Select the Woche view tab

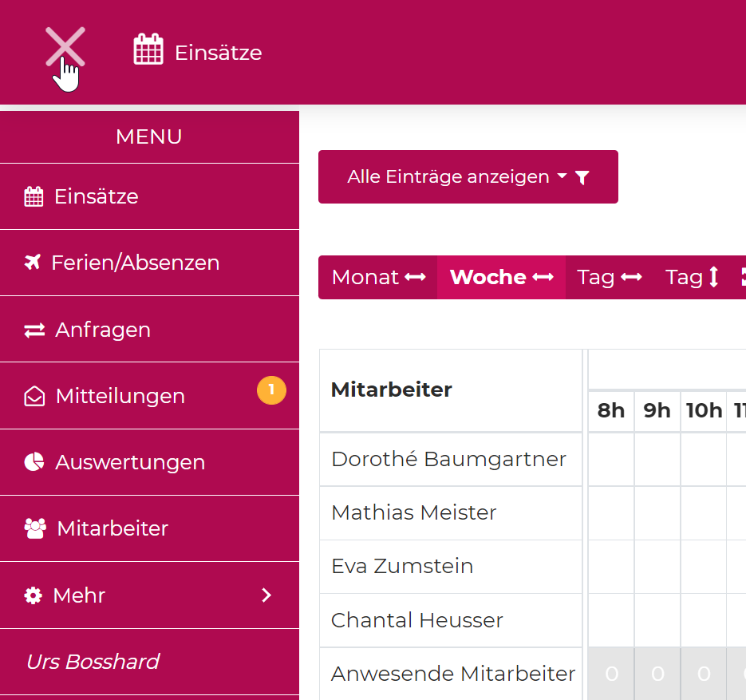pyautogui.click(x=501, y=277)
